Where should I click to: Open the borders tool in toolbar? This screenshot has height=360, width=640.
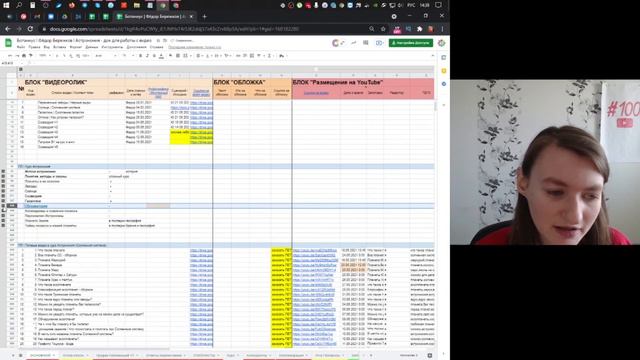tap(178, 56)
